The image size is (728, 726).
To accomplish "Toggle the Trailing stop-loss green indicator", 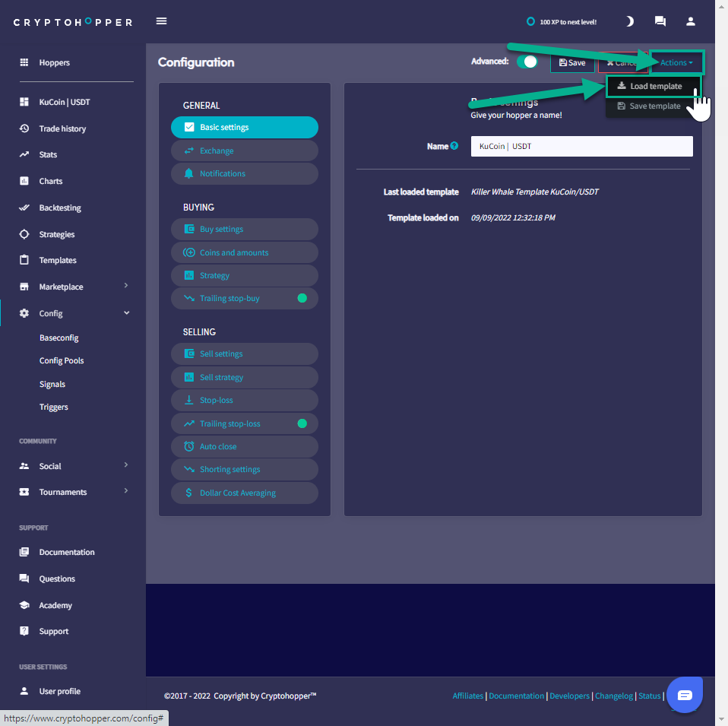I will (x=302, y=423).
